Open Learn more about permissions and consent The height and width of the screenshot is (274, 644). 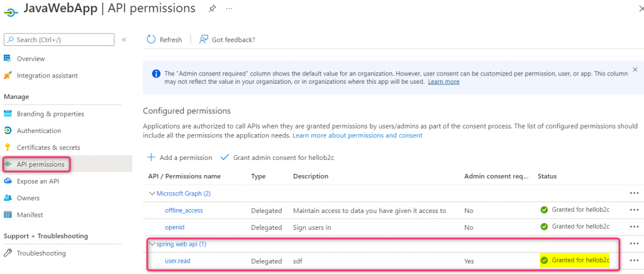(x=357, y=135)
